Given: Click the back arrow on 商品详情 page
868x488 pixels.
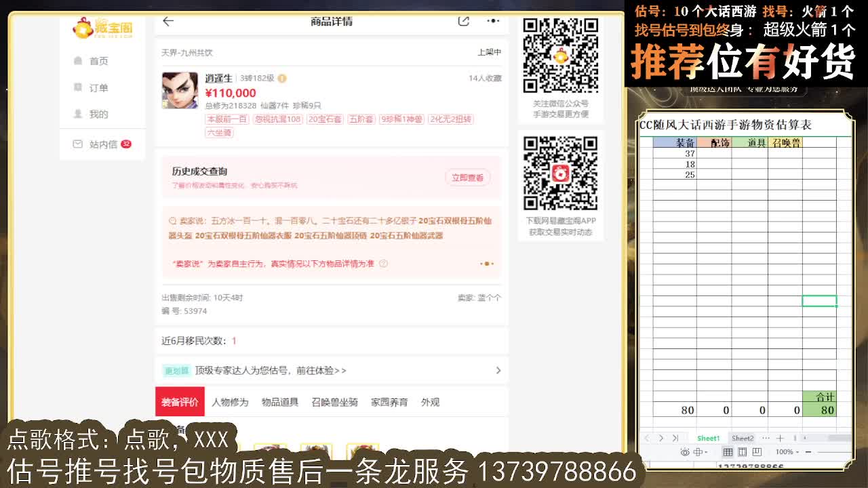Looking at the screenshot, I should 167,21.
